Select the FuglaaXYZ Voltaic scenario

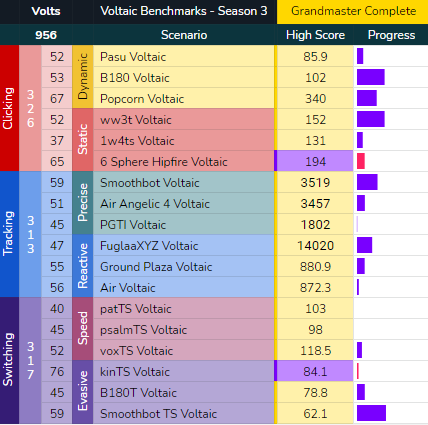click(x=184, y=246)
